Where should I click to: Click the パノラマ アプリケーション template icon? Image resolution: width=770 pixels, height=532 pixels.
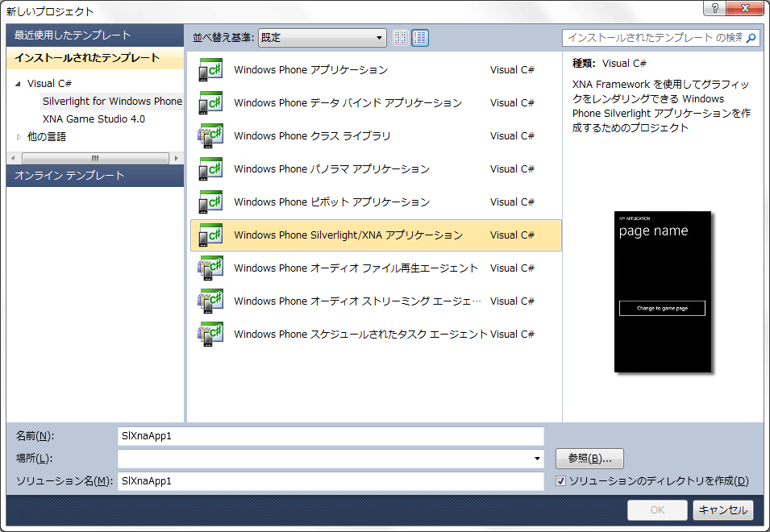click(x=210, y=168)
